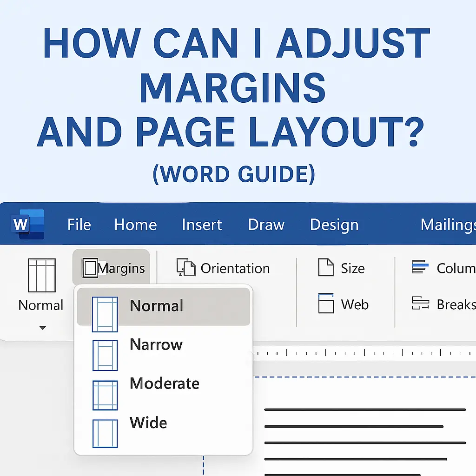Image resolution: width=476 pixels, height=476 pixels.
Task: Click the Wide margins preview icon
Action: (x=105, y=432)
